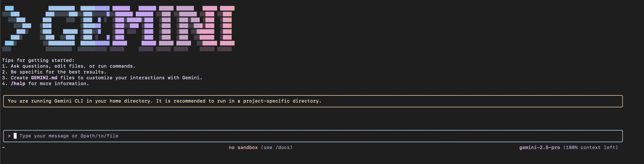Click the gemini-2.5-pro model label
Screen dimensions: 644x164
pyautogui.click(x=540, y=148)
